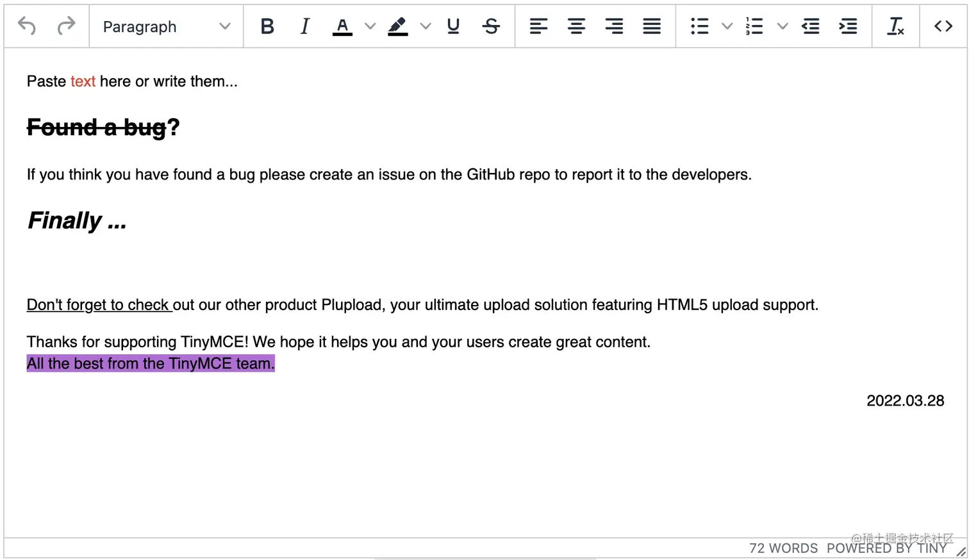Click the "Thanks for supporting TinyMCE!" line
The image size is (969, 560).
338,342
